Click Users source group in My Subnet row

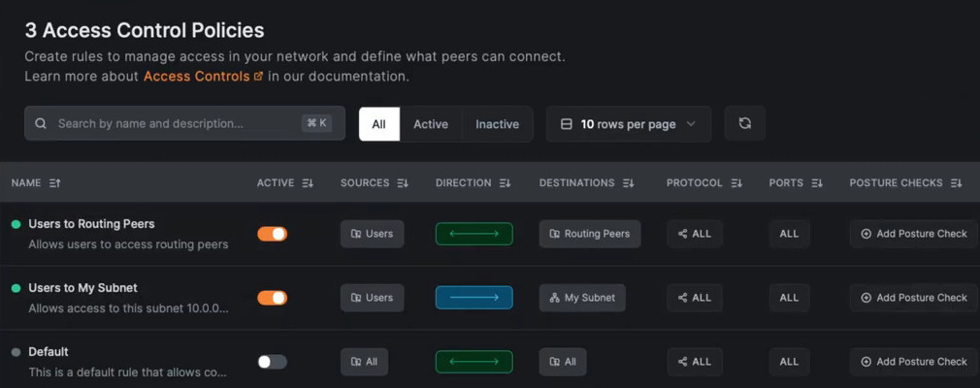[372, 298]
